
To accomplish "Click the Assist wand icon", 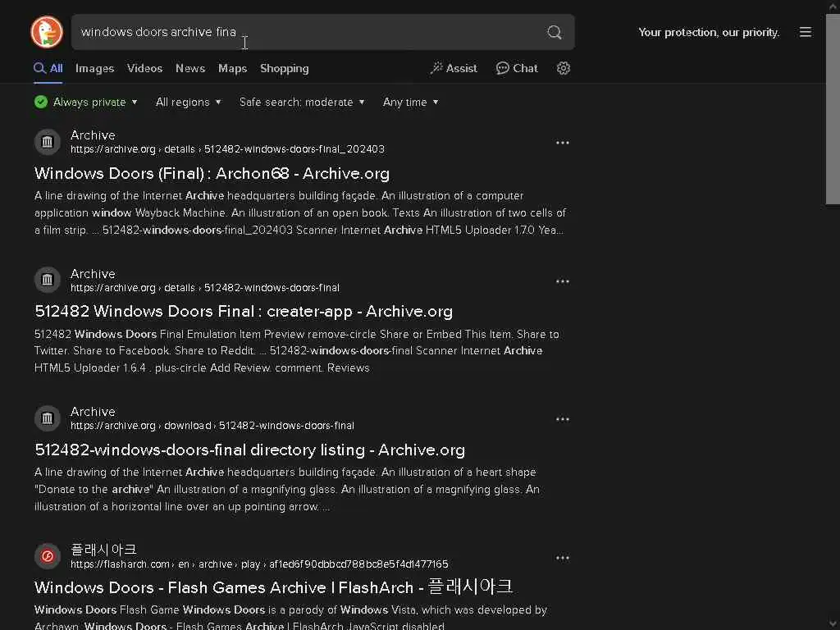I will (436, 68).
